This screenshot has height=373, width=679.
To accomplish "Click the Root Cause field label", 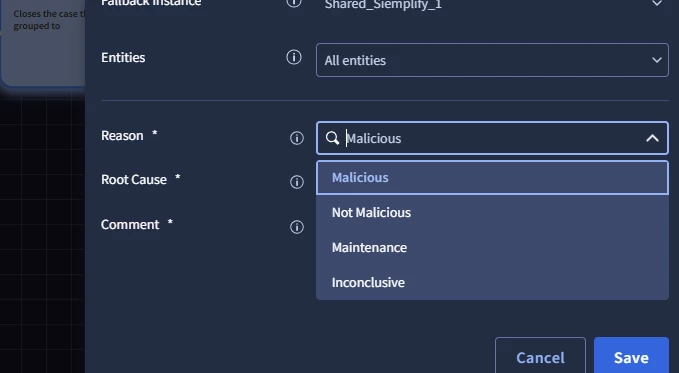I will tap(134, 179).
